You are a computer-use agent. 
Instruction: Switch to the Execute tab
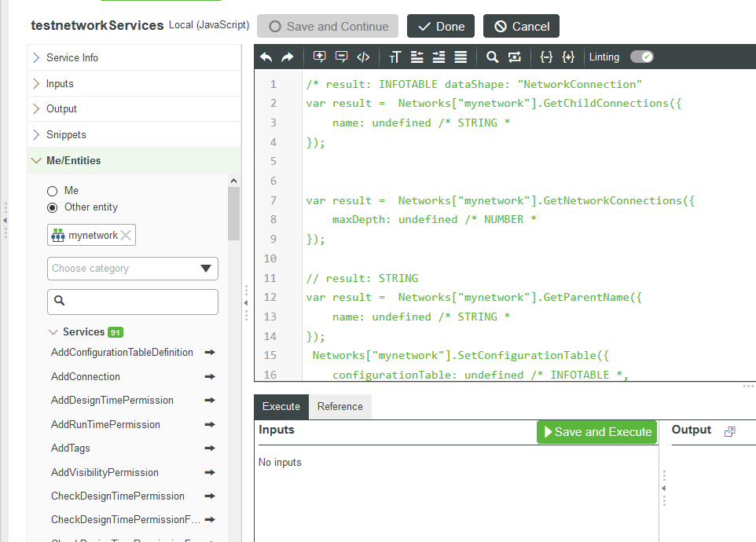[281, 407]
